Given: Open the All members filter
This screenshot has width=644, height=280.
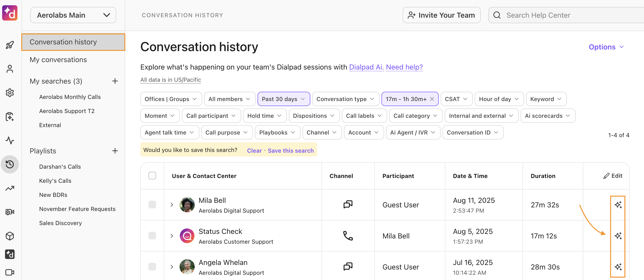Looking at the screenshot, I should point(229,99).
